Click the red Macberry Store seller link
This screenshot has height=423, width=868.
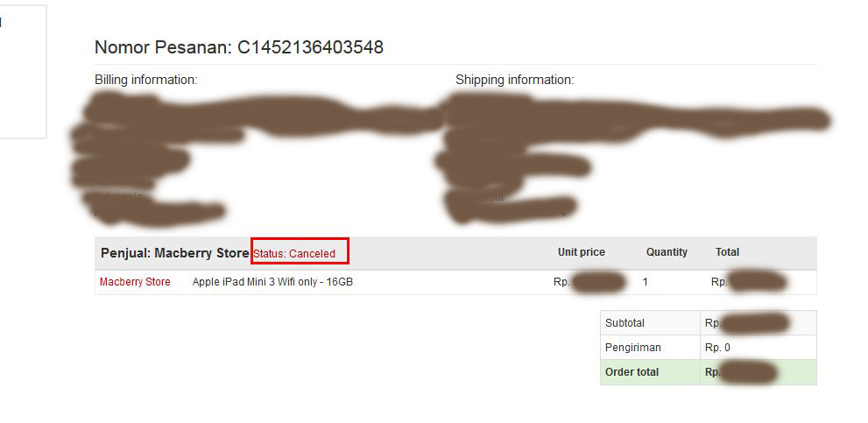135,282
